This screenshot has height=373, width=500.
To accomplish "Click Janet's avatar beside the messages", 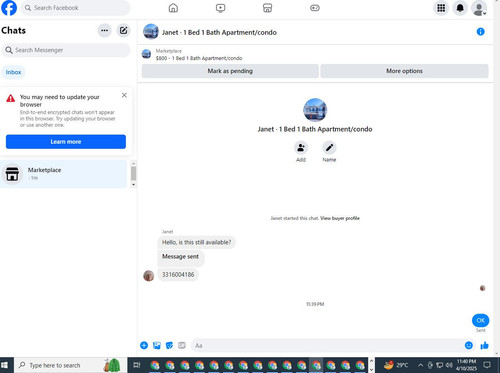I will tap(149, 276).
